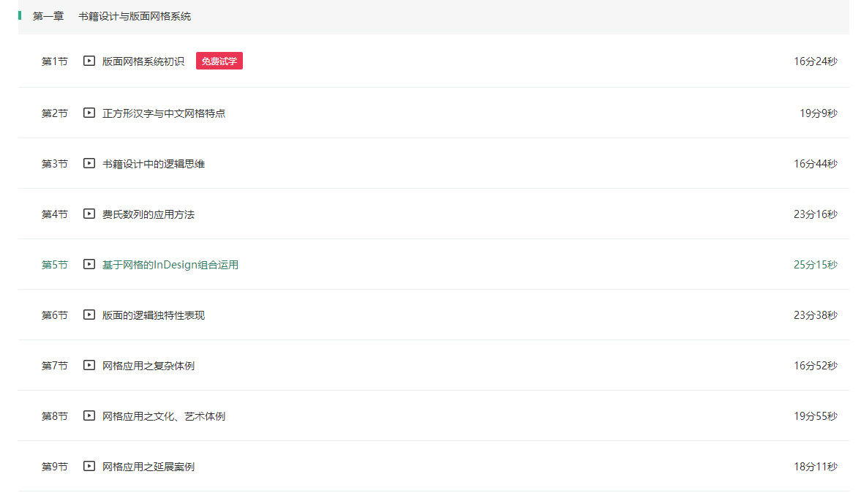Select the lesson titled 书籍设计中的逻辑思维
This screenshot has width=861, height=504.
pyautogui.click(x=154, y=164)
